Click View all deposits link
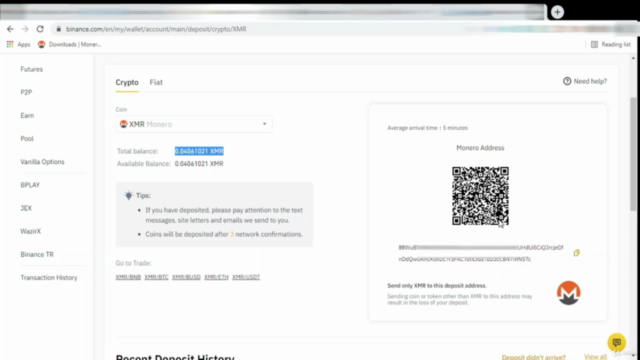Screen dimensions: 640x360 (595, 357)
